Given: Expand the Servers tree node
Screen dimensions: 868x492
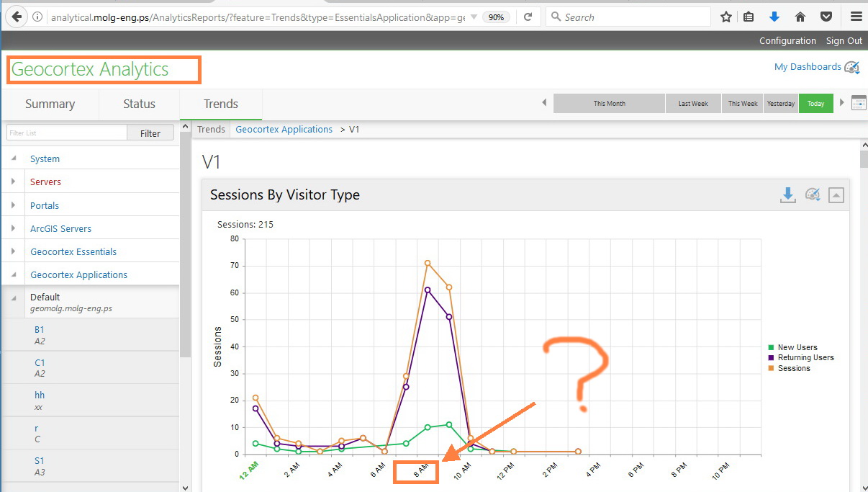Looking at the screenshot, I should 14,182.
